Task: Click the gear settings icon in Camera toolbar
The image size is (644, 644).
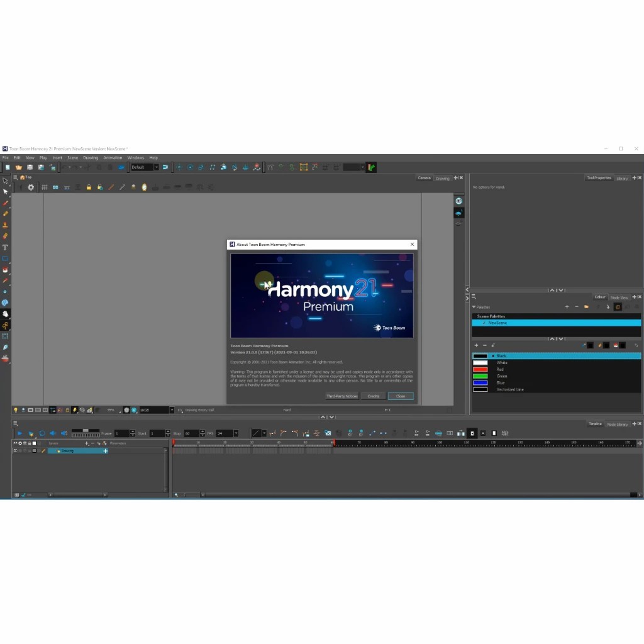Action: 31,187
